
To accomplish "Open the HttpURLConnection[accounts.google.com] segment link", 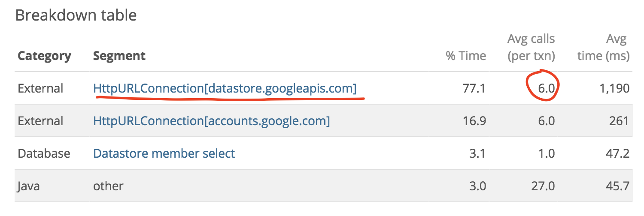I will (x=212, y=121).
